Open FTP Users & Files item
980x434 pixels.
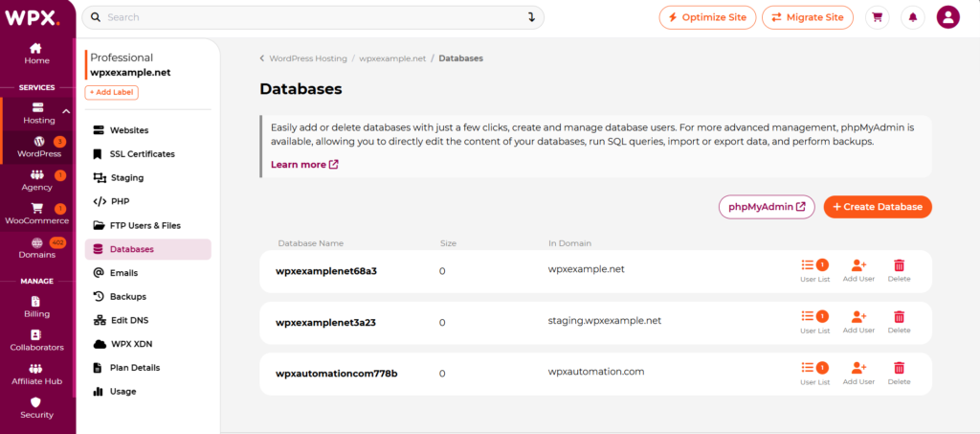tap(148, 225)
